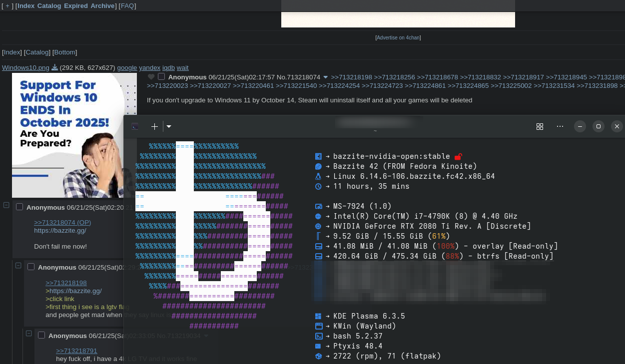
Task: Maximize the Ptyxis terminal window
Action: tap(599, 126)
